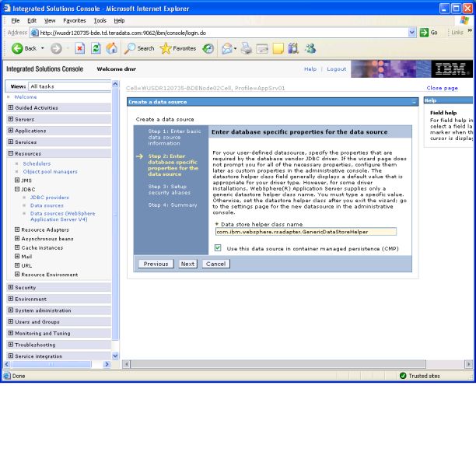Click the Help link in banner
Screen dimensions: 476x473
310,69
